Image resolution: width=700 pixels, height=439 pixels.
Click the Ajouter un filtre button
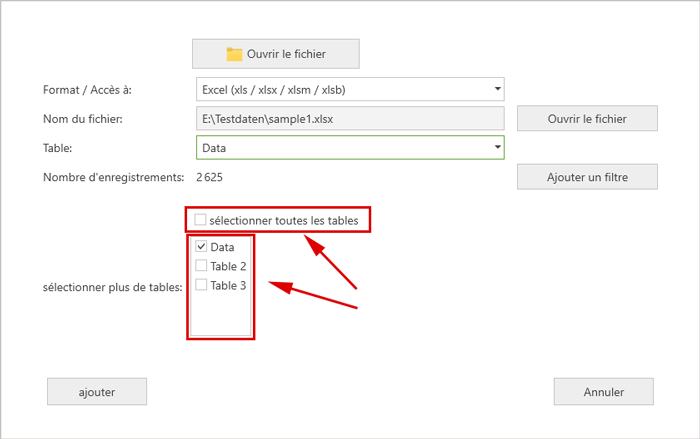coord(586,177)
